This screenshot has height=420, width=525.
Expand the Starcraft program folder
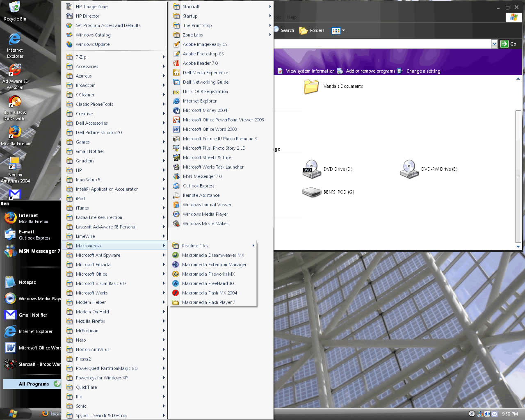point(222,7)
